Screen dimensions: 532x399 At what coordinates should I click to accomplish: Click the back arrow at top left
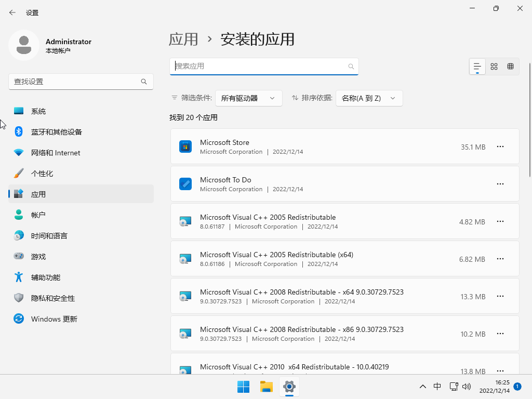(12, 12)
